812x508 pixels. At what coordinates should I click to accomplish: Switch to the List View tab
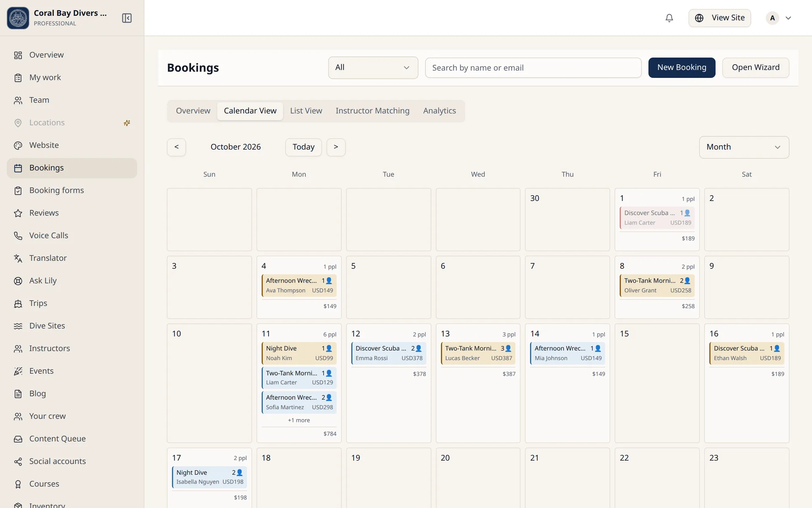click(x=306, y=111)
